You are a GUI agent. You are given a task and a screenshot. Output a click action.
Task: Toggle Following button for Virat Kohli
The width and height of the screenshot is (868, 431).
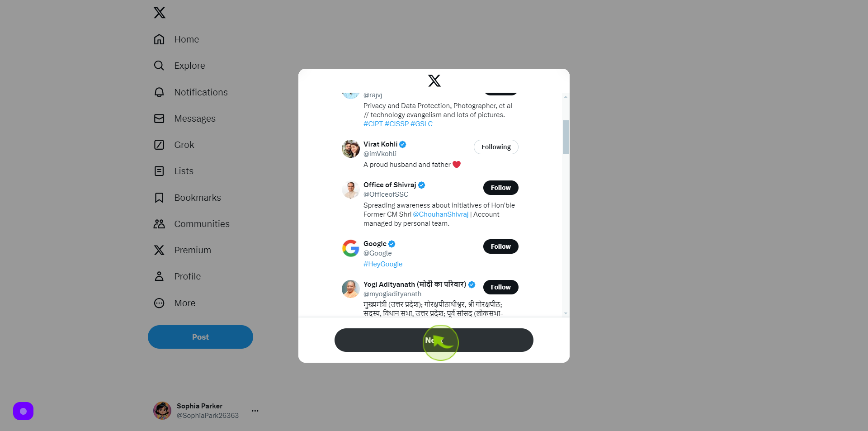496,147
